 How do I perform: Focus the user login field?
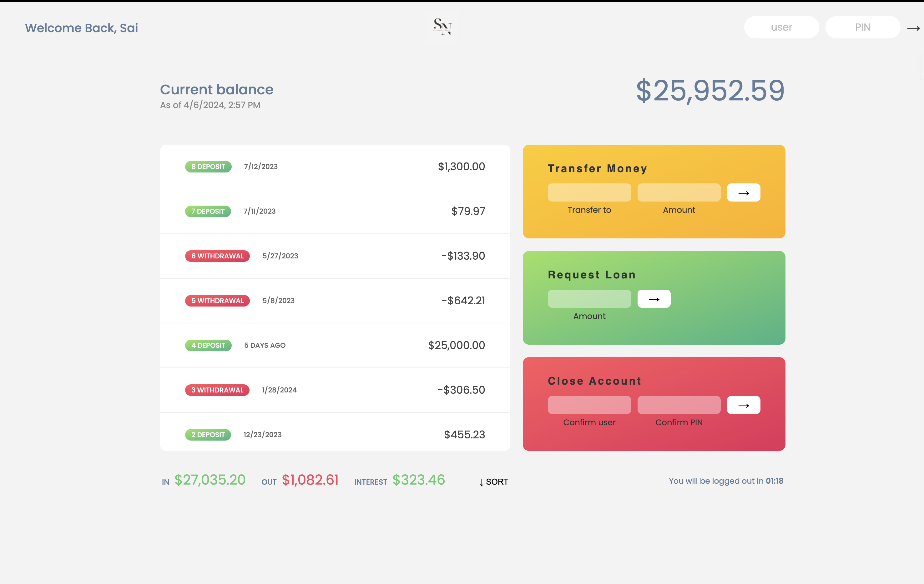[781, 27]
